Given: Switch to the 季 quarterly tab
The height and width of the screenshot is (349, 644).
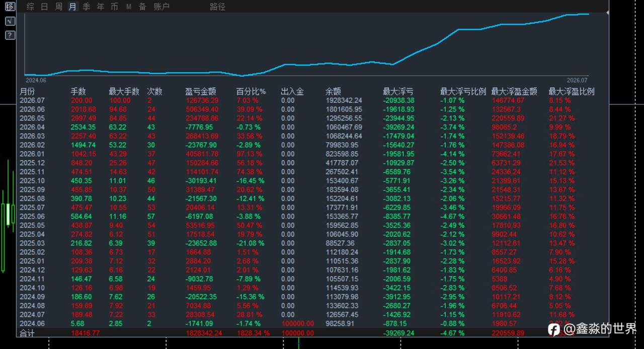Looking at the screenshot, I should [87, 7].
